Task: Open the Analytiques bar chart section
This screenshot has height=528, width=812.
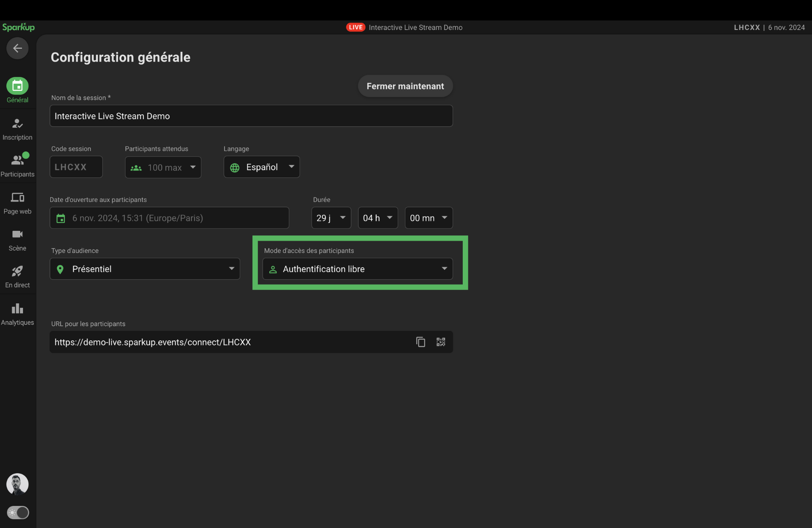Action: click(x=17, y=314)
